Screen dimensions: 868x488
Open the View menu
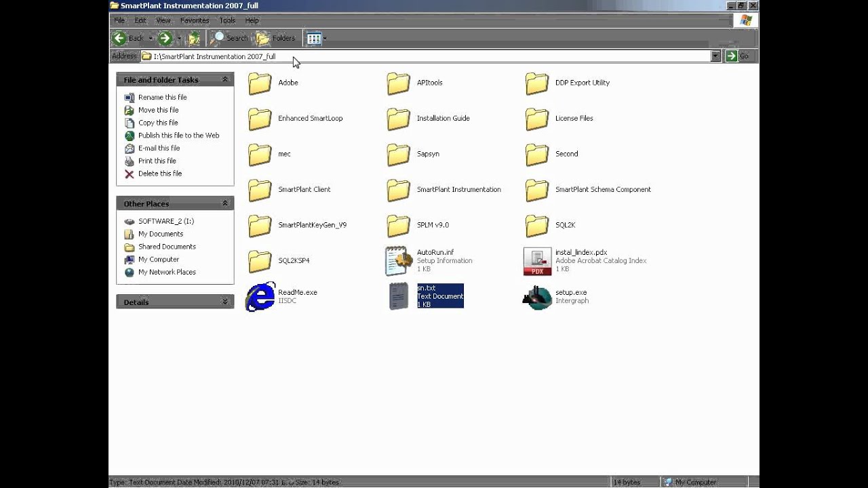(163, 20)
